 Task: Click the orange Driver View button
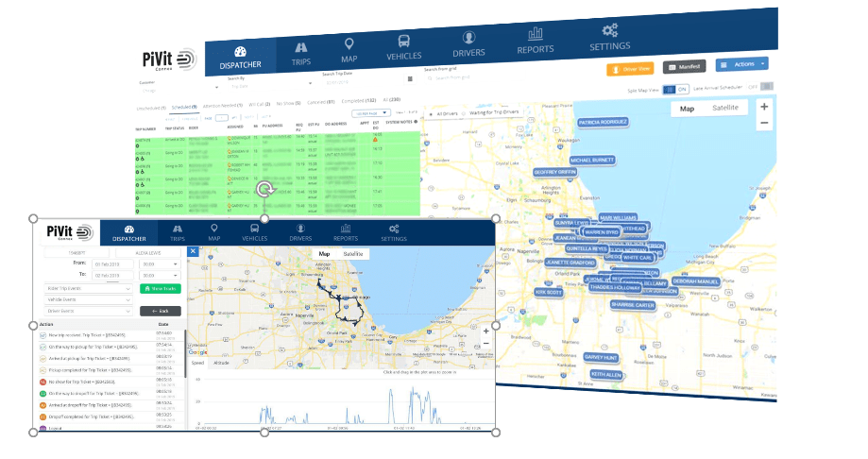click(631, 69)
